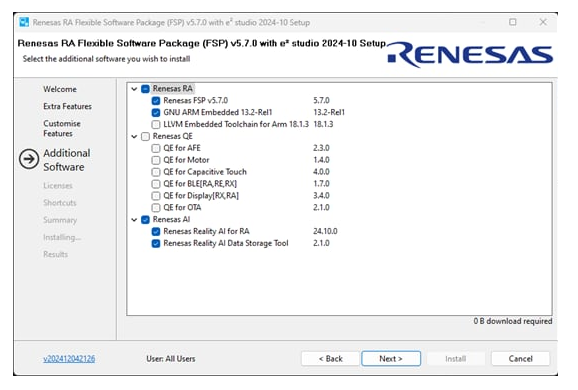The height and width of the screenshot is (390, 578).
Task: Collapse the Renesas AI tree group
Action: [134, 220]
